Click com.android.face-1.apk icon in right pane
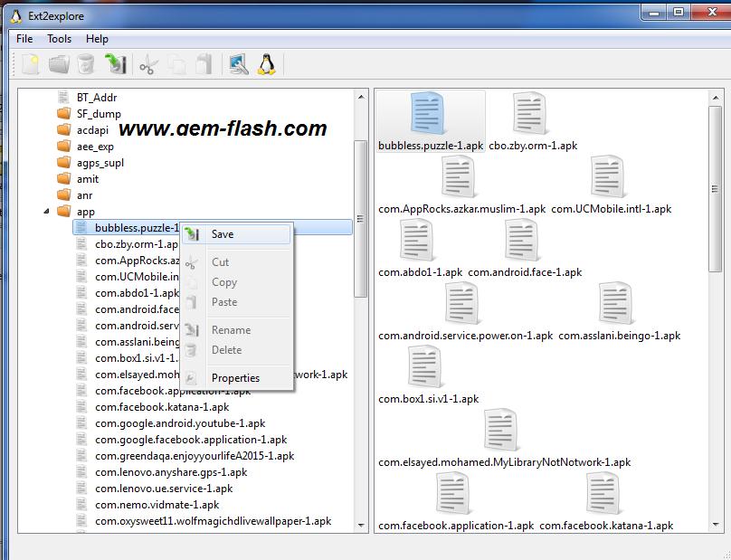Viewport: 731px width, 560px height. (523, 240)
